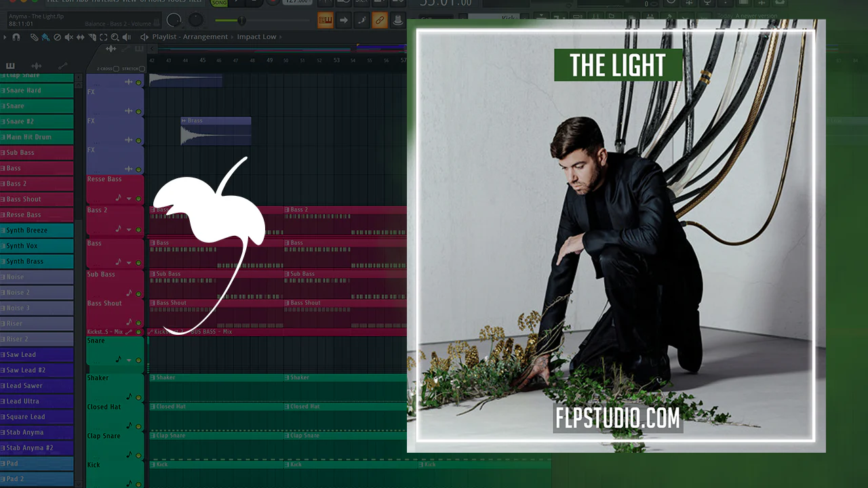
Task: Click the note icon on Bass 2 track
Action: point(118,229)
